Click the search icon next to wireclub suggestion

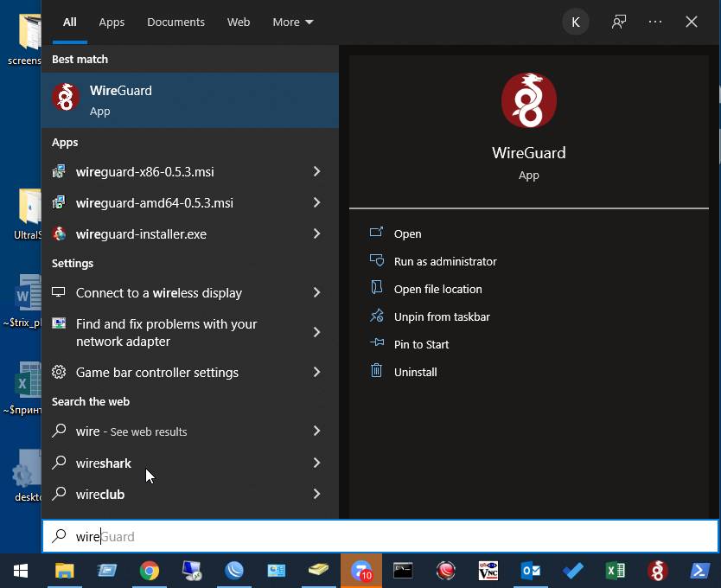pyautogui.click(x=59, y=493)
